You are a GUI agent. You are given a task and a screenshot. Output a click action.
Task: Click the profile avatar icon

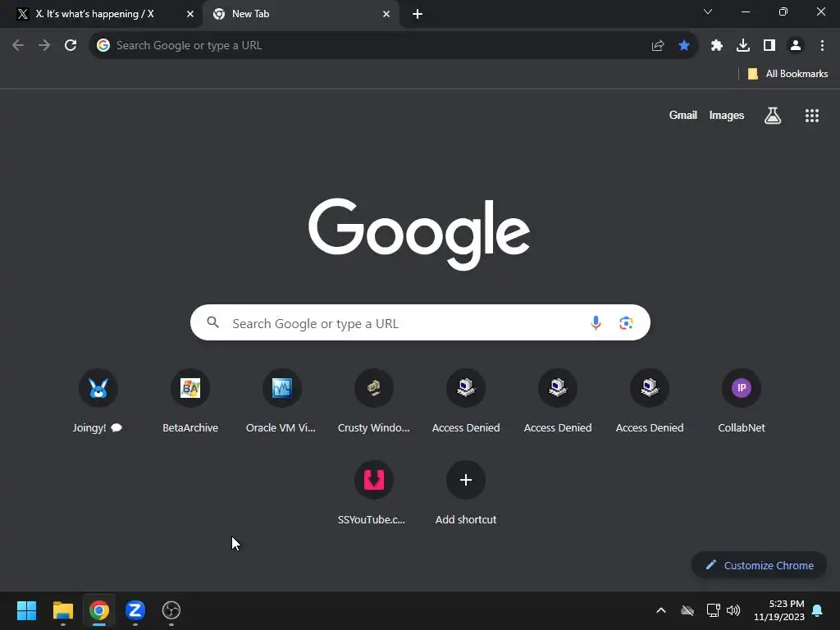[x=796, y=46]
